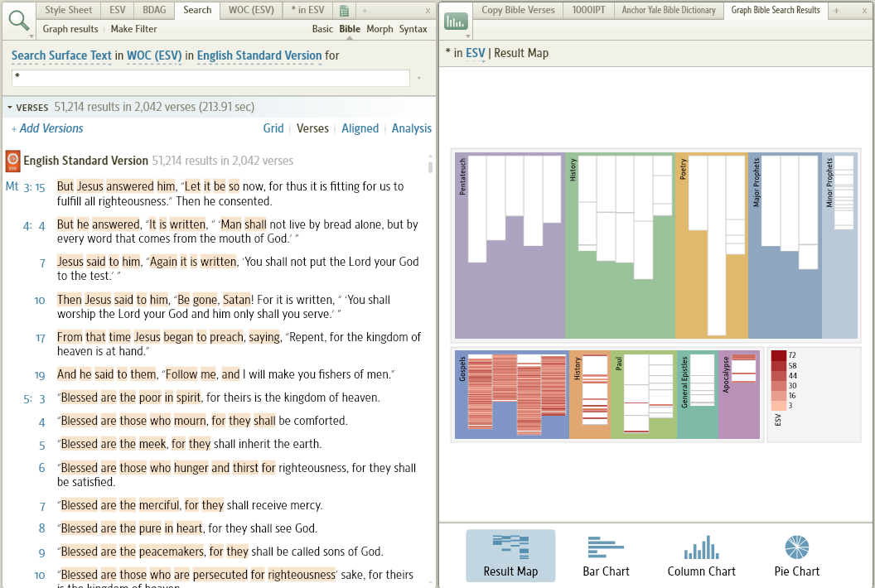The height and width of the screenshot is (588, 875).
Task: Open the 1000IPT tab
Action: [588, 10]
